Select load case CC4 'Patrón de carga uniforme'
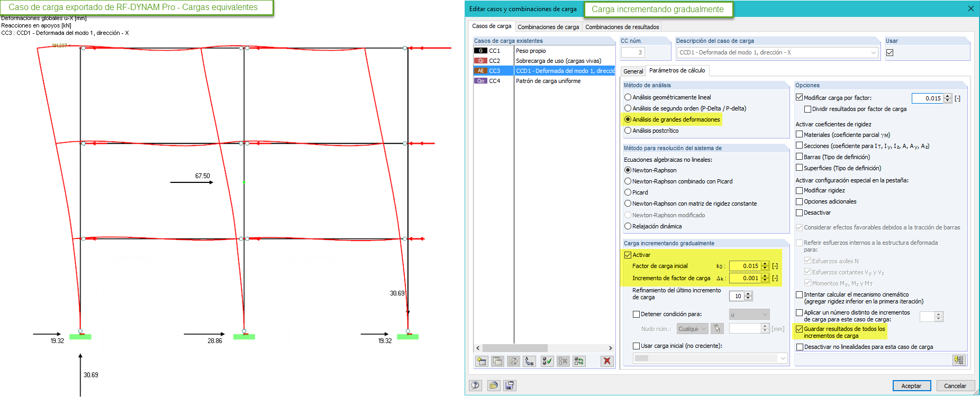 click(x=544, y=81)
